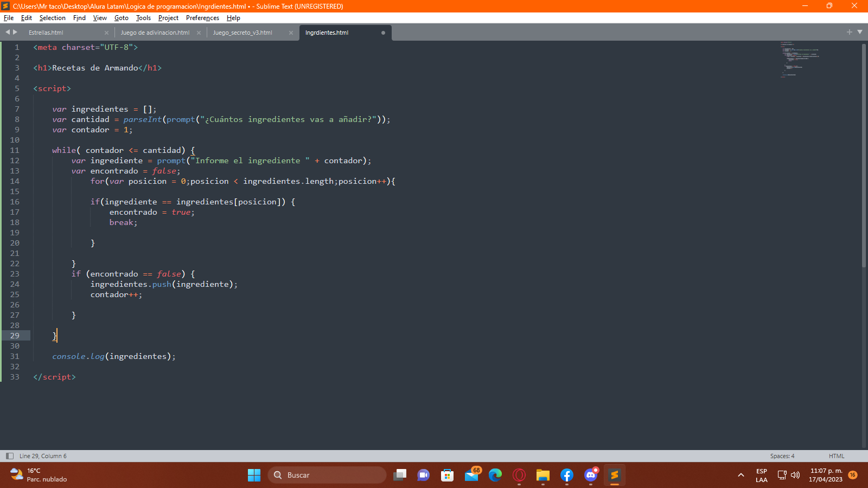Screen dimensions: 868x488
Task: Click line number 11 in gutter
Action: 15,150
